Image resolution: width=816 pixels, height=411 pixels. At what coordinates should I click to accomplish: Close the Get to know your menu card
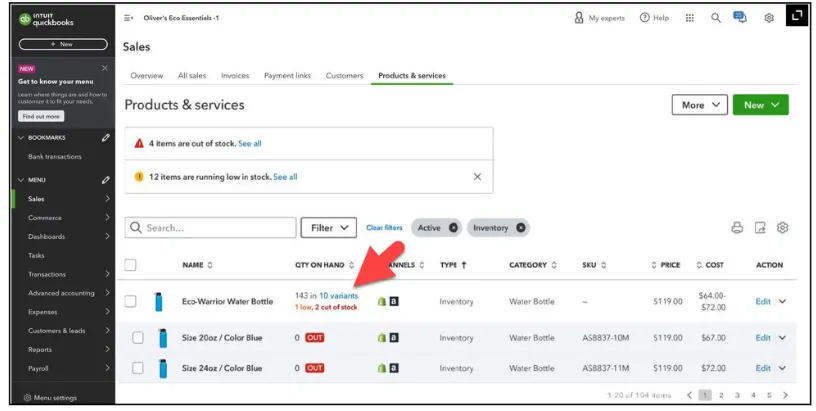[105, 68]
